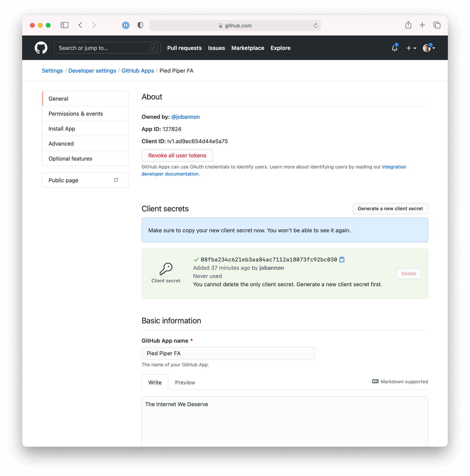Focus the Search or jump to field
Viewport: 470px width, 476px height.
[107, 48]
